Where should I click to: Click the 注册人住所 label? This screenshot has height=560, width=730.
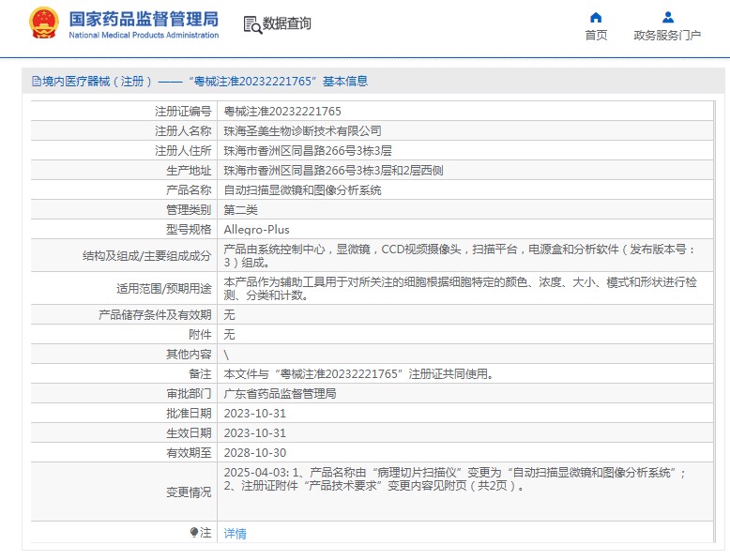(x=183, y=151)
